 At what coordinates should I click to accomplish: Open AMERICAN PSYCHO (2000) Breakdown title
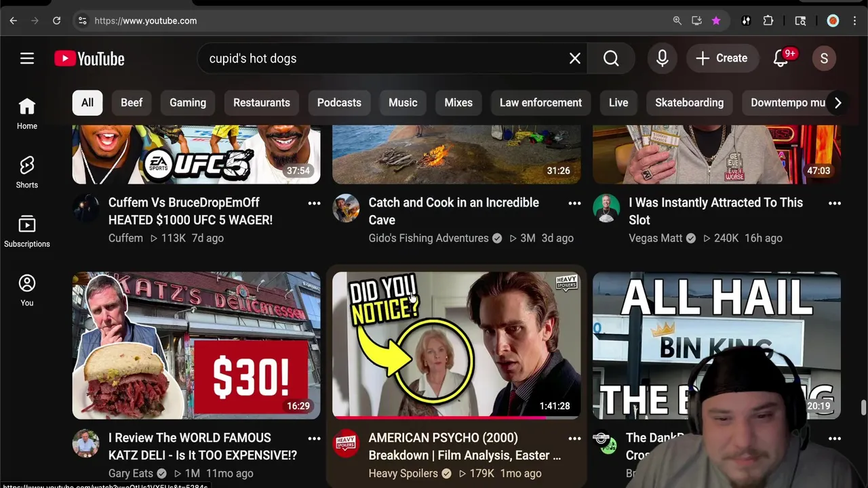[x=465, y=446]
